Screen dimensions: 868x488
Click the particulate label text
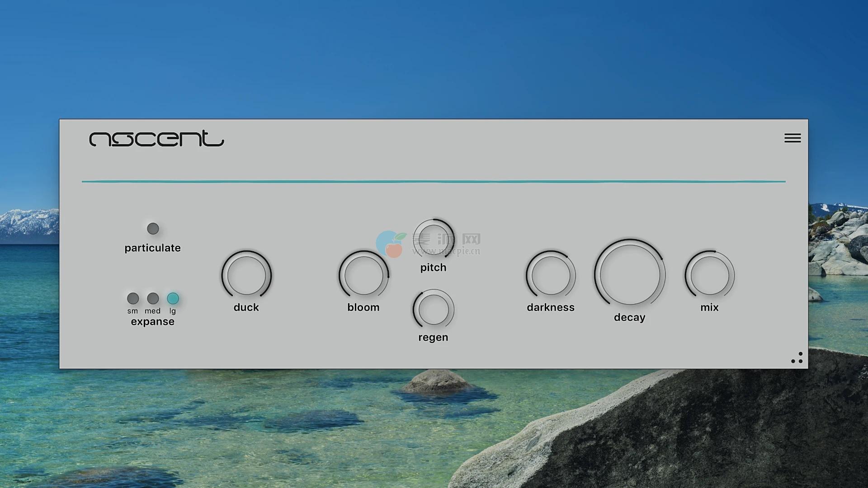pyautogui.click(x=153, y=248)
